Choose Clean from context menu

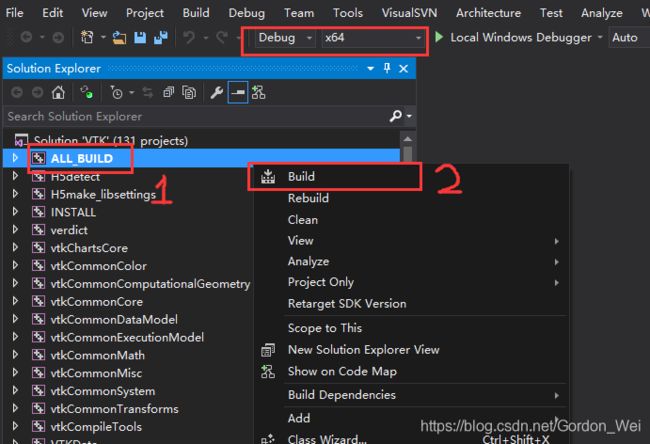pyautogui.click(x=303, y=220)
